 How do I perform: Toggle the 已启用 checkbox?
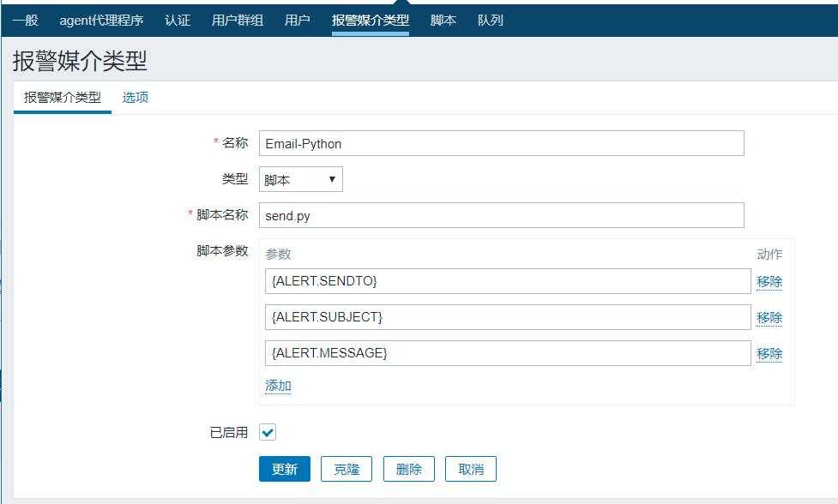click(268, 432)
